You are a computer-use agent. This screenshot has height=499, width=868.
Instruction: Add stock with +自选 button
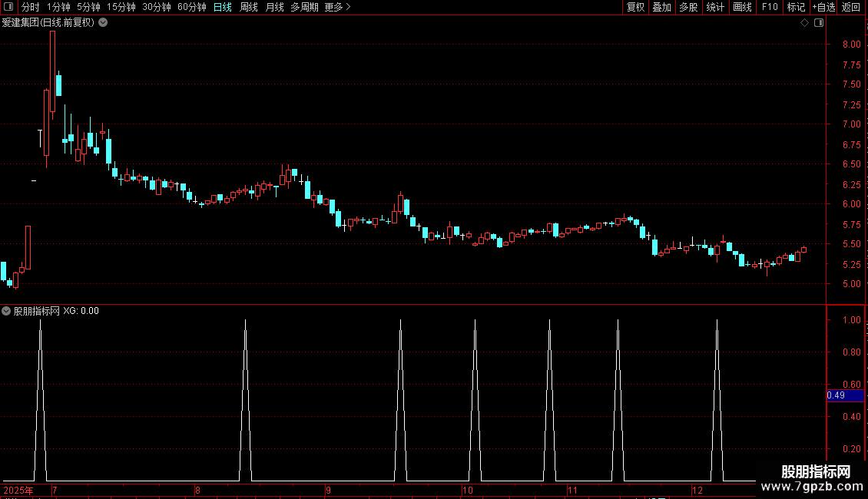(823, 7)
